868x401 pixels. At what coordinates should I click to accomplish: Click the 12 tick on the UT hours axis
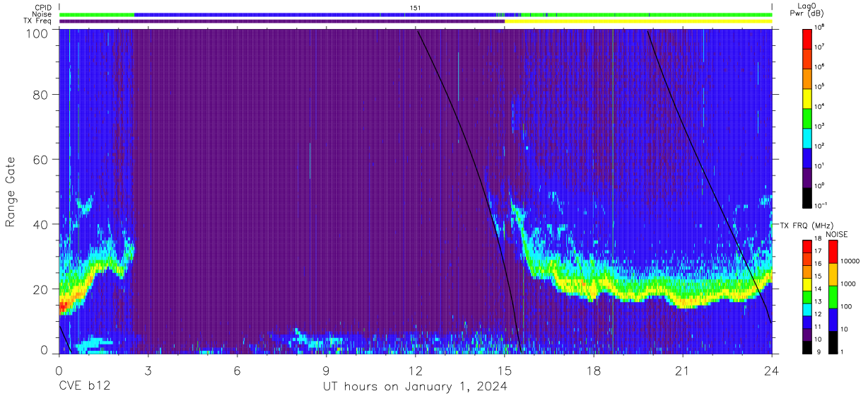click(416, 371)
